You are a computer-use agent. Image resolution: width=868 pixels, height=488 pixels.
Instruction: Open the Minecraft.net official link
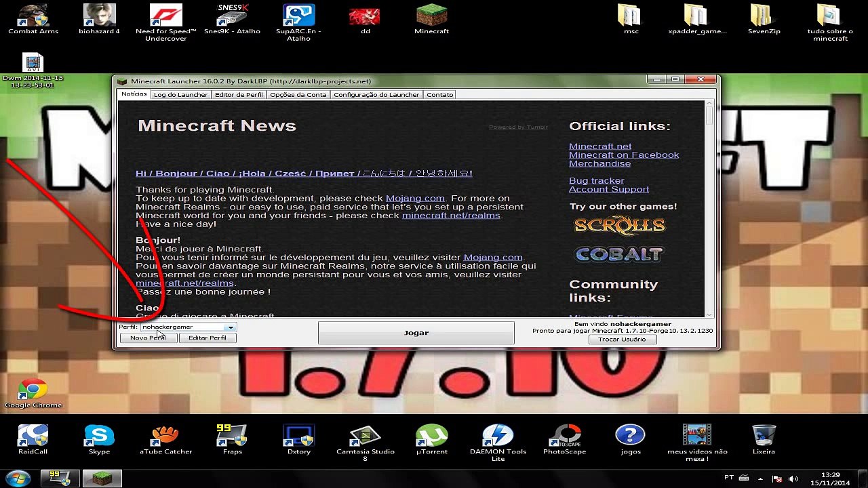pyautogui.click(x=600, y=146)
